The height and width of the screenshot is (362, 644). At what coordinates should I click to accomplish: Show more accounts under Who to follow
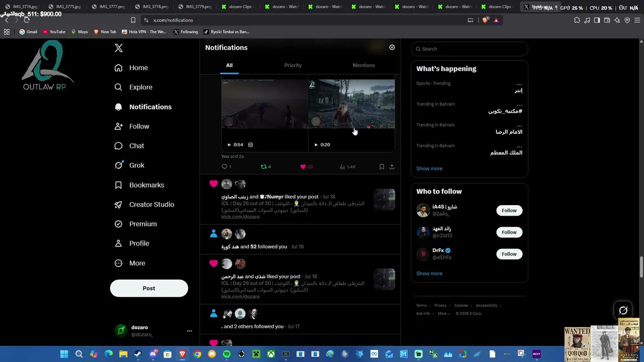point(429,274)
